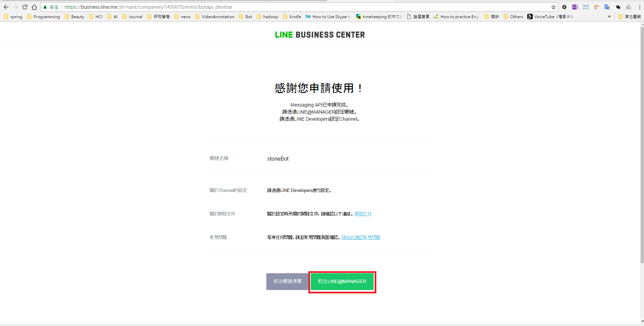Open the 請由此確認常見問題 link
644x326 pixels.
point(361,237)
